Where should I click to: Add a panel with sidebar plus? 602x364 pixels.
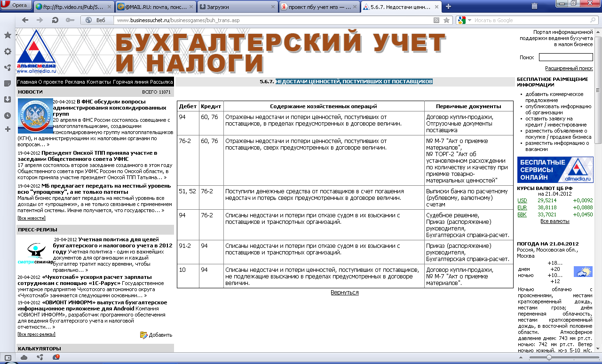click(x=8, y=129)
